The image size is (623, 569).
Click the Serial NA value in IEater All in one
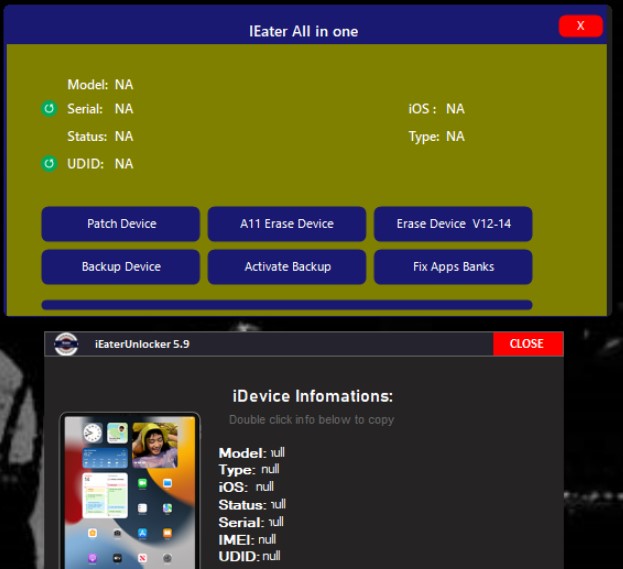tap(124, 108)
